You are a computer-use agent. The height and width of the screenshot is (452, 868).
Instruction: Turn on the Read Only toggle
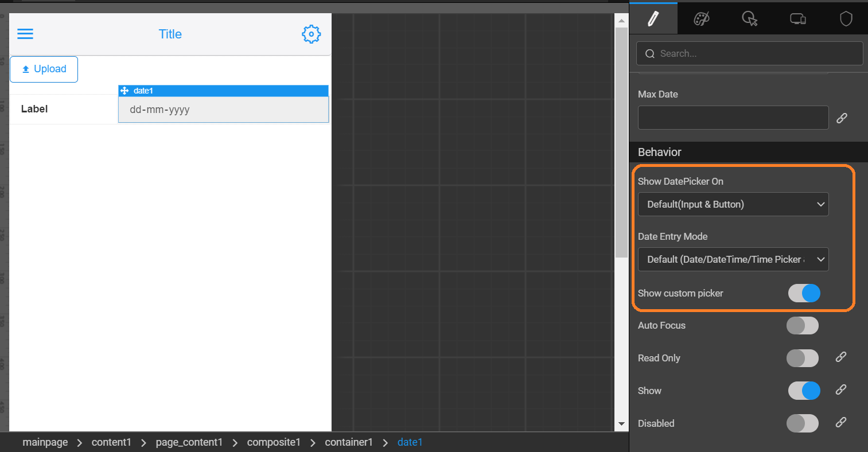(x=803, y=359)
